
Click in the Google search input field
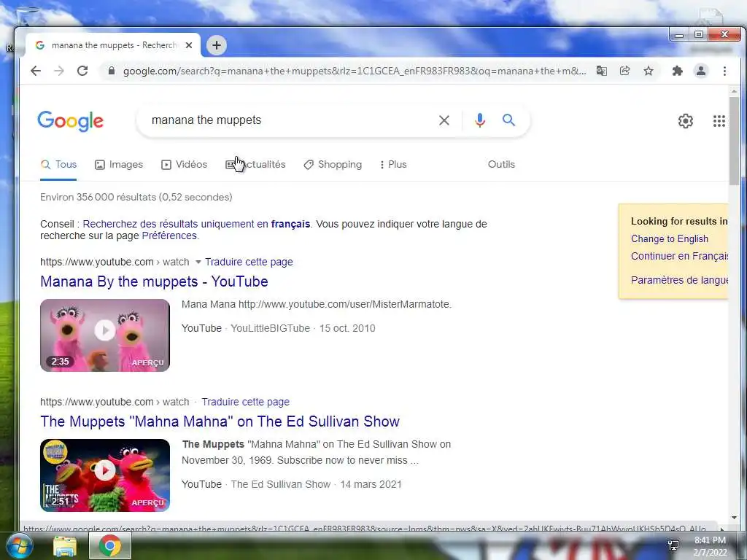290,120
